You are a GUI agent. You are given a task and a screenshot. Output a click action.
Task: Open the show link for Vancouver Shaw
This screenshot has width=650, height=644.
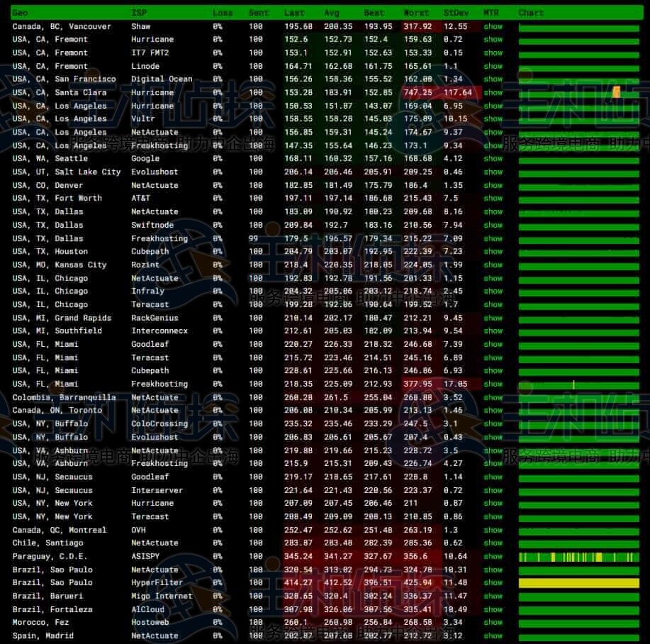coord(493,26)
